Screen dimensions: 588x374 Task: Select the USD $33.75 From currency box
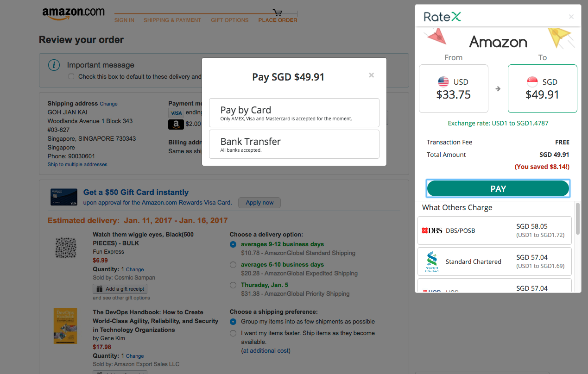454,88
